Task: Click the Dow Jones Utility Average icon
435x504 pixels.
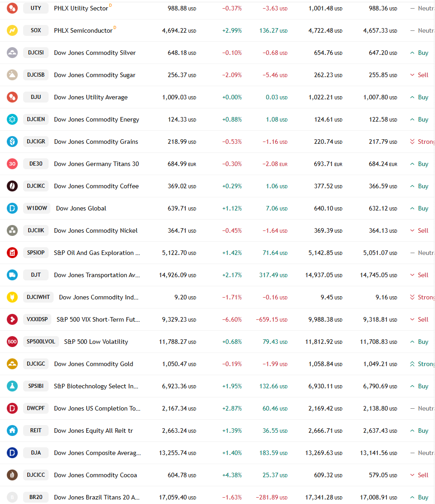Action: [x=12, y=97]
